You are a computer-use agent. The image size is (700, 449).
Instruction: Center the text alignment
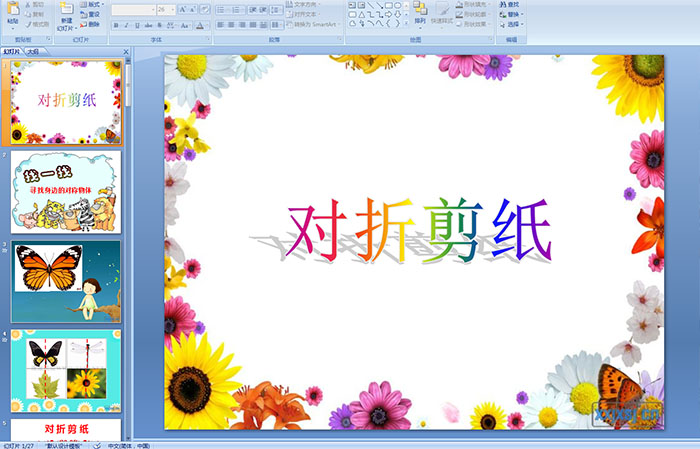tap(231, 25)
